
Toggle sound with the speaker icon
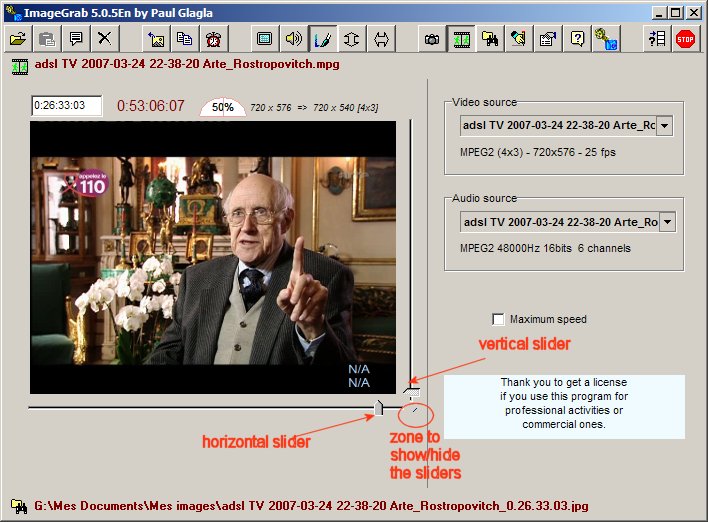(293, 39)
